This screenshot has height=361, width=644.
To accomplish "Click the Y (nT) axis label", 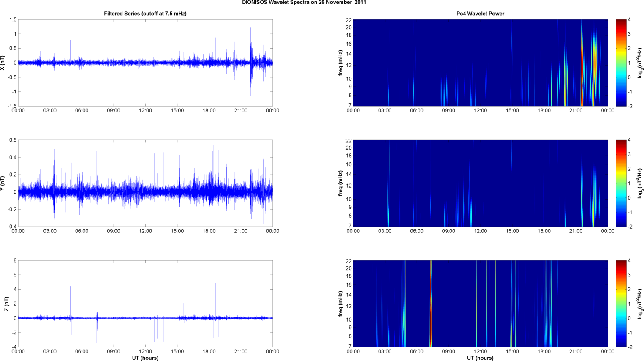I will click(3, 183).
